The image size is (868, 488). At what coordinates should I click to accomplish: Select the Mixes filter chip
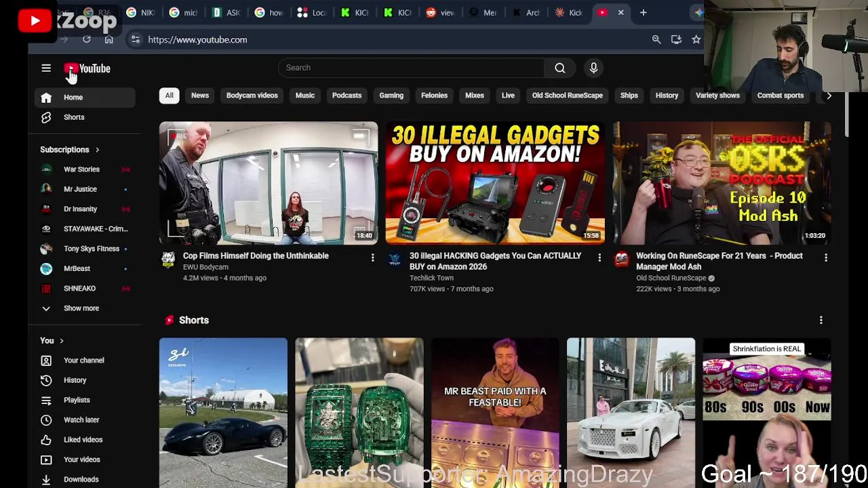[x=475, y=96]
